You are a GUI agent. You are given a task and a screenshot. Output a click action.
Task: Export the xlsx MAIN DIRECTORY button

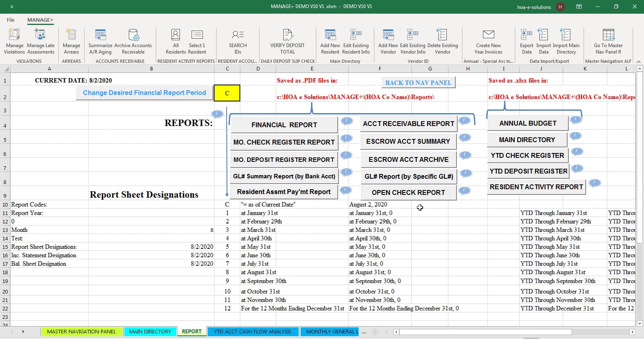pyautogui.click(x=527, y=140)
